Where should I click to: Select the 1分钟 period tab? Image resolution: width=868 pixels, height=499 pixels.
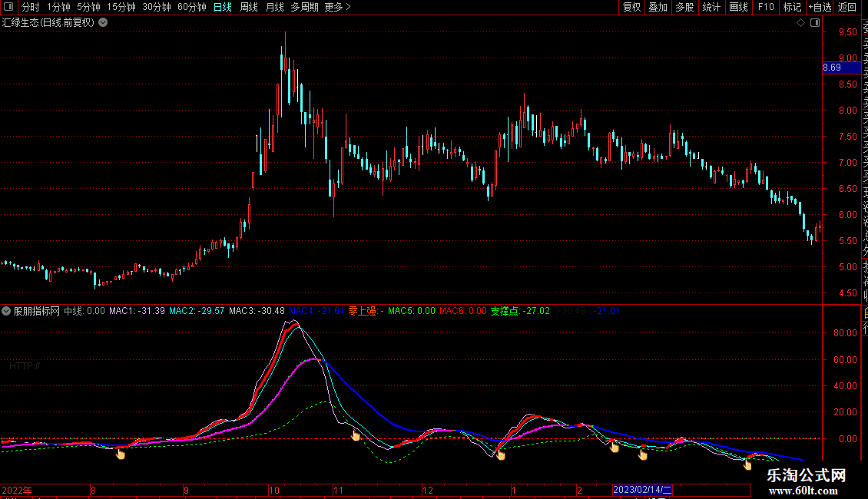(x=58, y=7)
